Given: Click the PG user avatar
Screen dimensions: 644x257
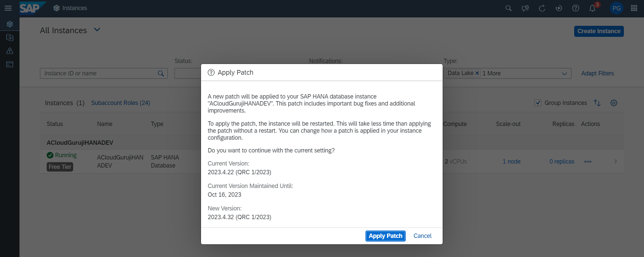Looking at the screenshot, I should [x=616, y=8].
